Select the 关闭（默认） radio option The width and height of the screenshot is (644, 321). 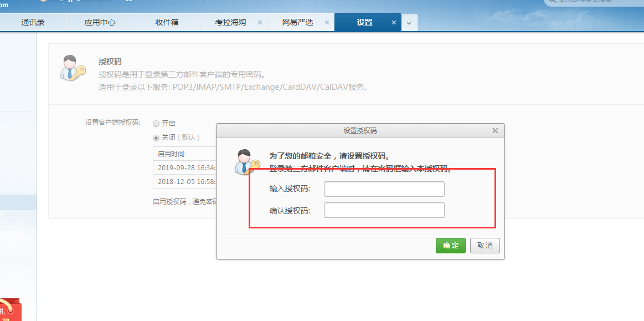(156, 137)
